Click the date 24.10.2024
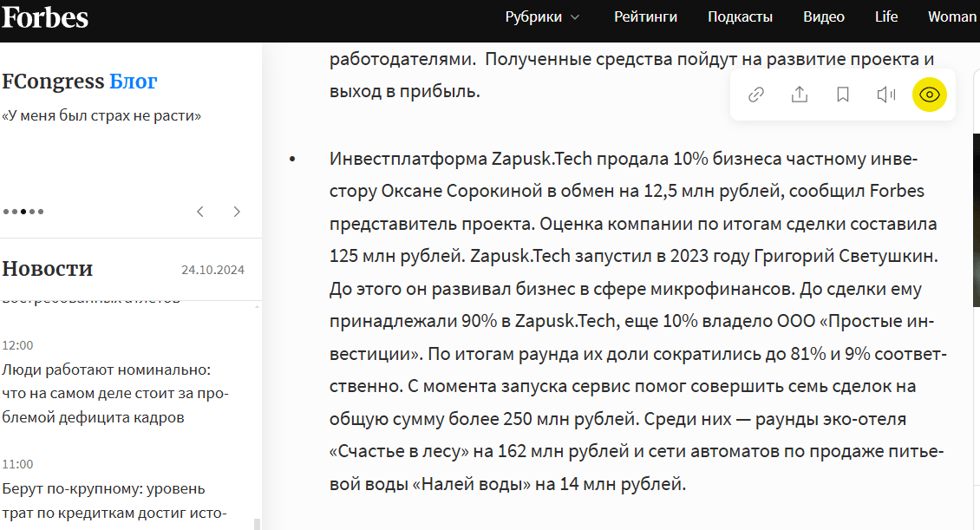 [212, 270]
